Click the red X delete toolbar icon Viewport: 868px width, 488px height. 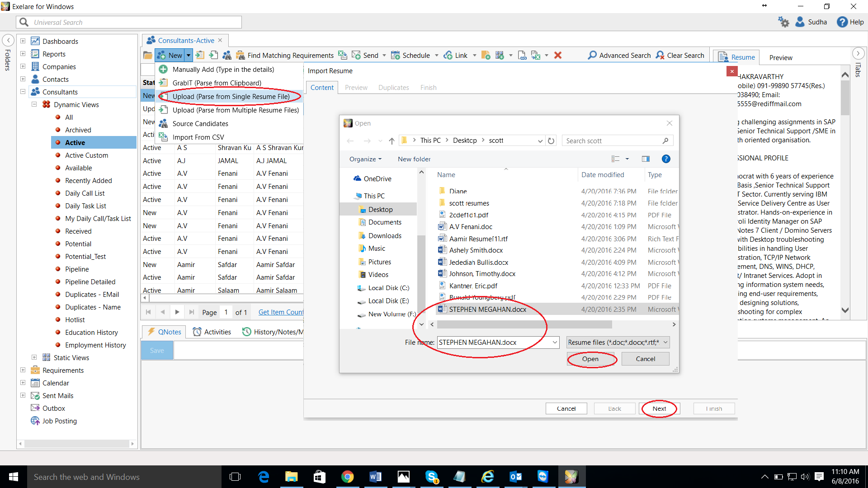point(558,55)
